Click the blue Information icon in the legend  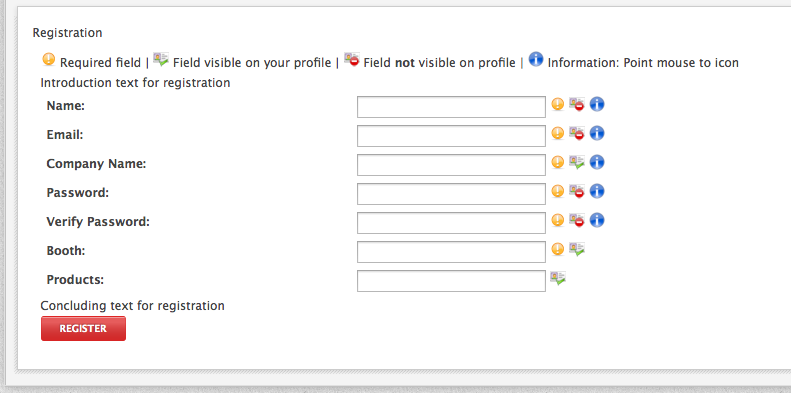tap(536, 60)
